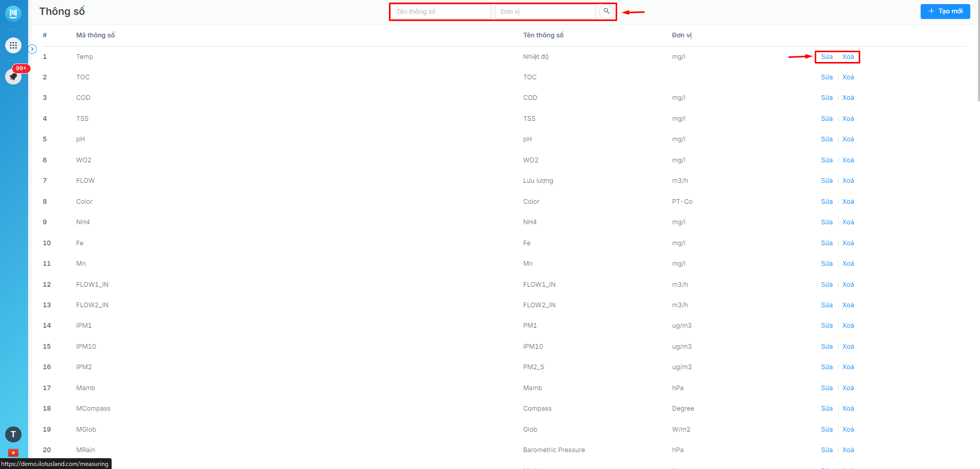This screenshot has height=469, width=980.
Task: Select the Lưu lượng parameter name cell
Action: pos(538,181)
